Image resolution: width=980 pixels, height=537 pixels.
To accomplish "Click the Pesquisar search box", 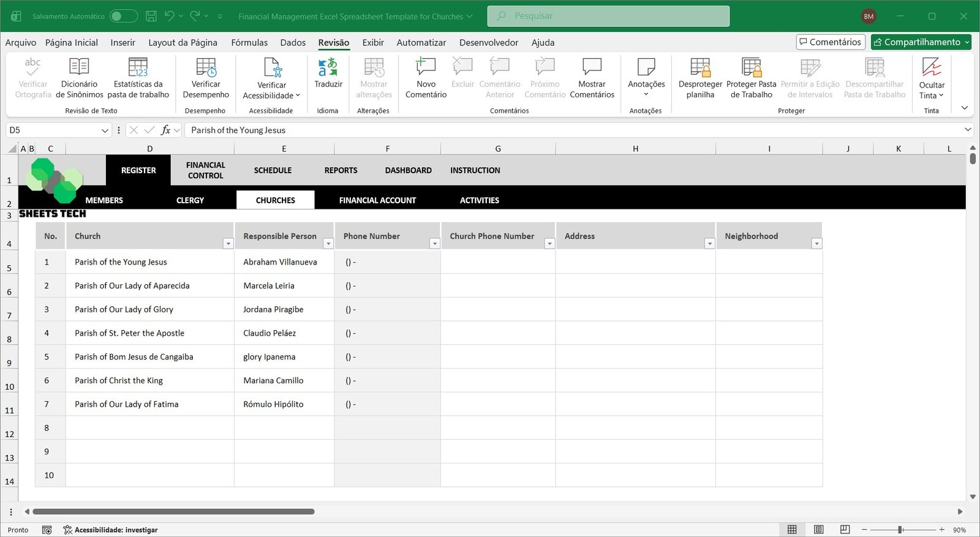I will 608,16.
